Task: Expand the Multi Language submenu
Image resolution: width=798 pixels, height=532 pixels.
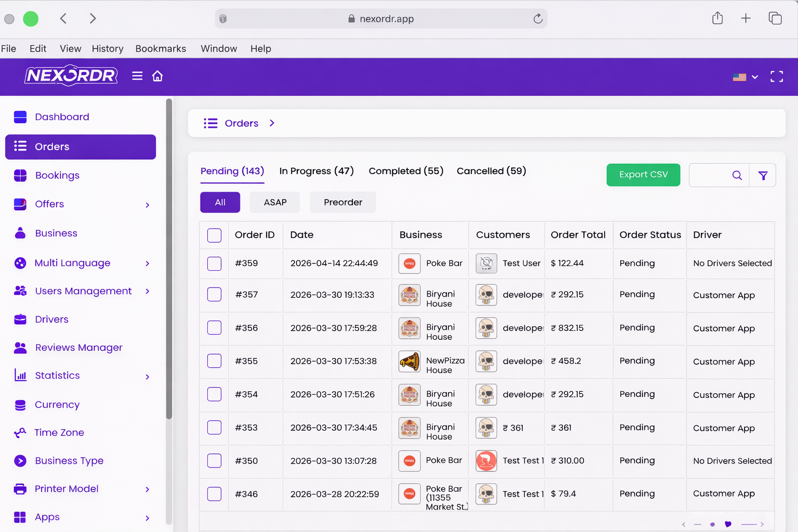Action: point(148,263)
